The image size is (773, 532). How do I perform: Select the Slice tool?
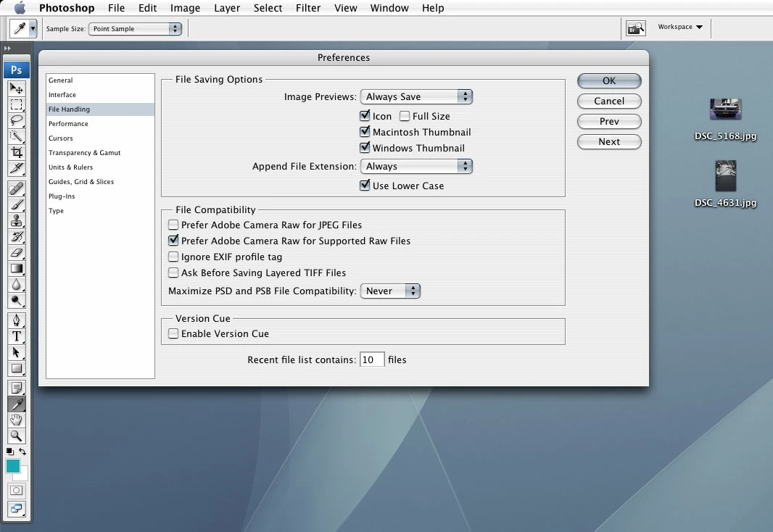(x=16, y=168)
